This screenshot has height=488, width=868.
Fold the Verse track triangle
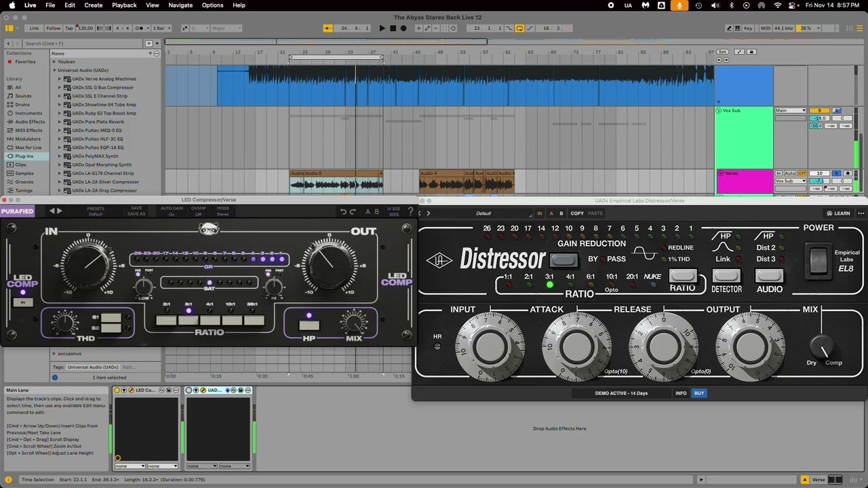point(719,174)
